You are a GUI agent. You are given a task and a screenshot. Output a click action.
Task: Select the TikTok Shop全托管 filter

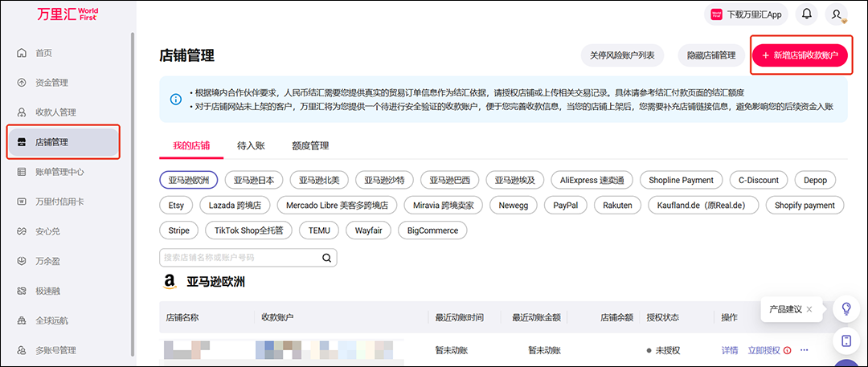[248, 230]
